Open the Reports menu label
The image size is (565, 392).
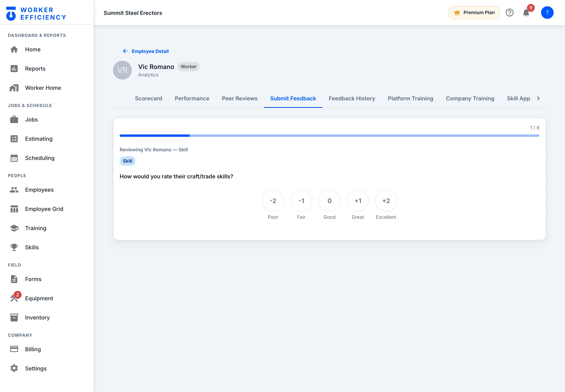(x=35, y=69)
